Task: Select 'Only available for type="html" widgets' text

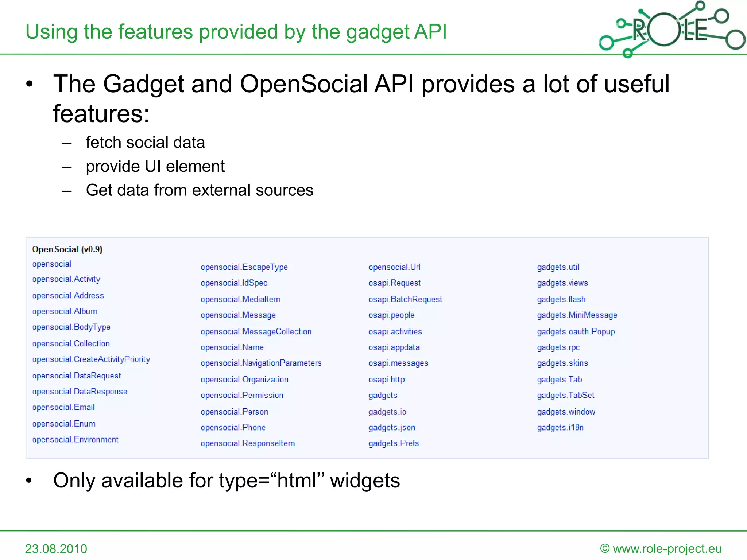Action: 227,481
